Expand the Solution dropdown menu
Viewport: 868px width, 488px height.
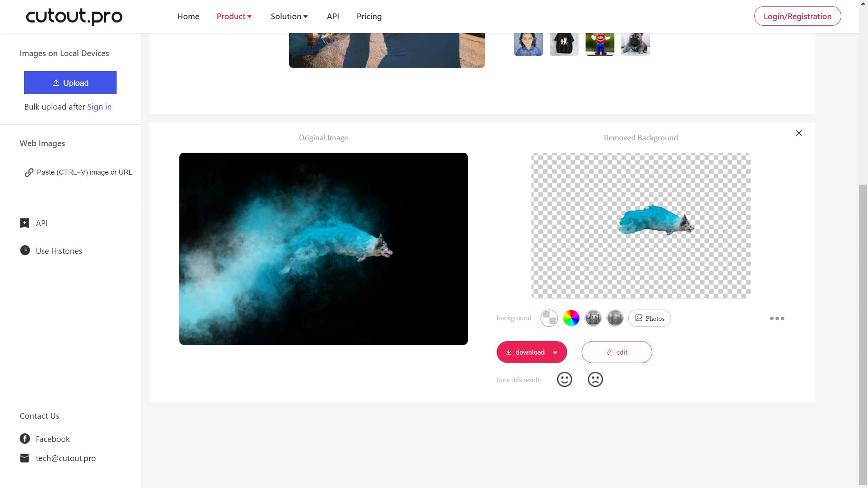coord(289,16)
